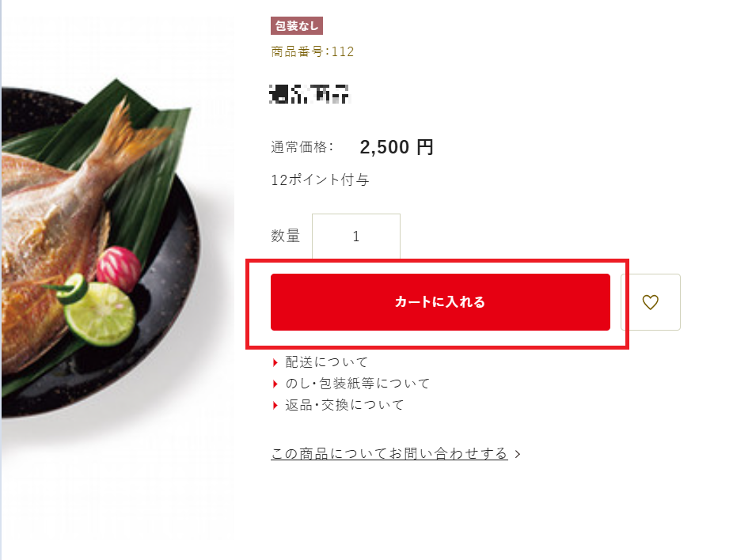
Task: Click red arrow beside 返品・交換について
Action: (x=275, y=405)
